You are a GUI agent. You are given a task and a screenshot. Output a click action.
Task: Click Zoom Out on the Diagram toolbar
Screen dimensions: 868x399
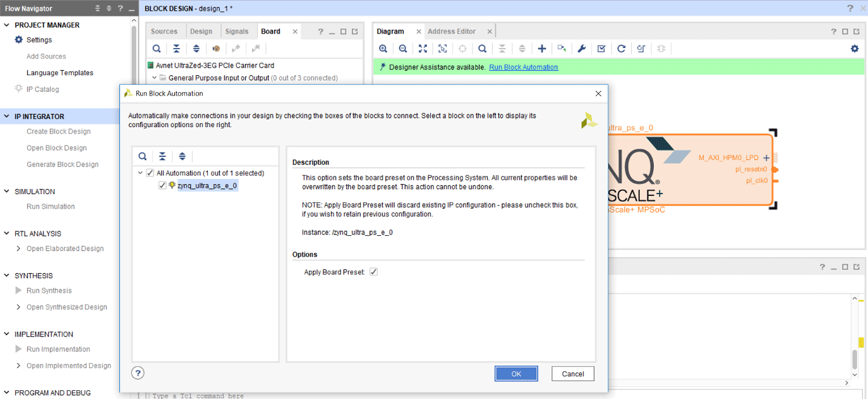402,49
